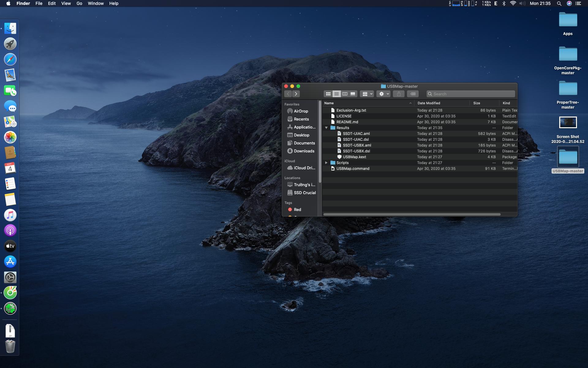Select the SSDT-UIAC.aml file
The width and height of the screenshot is (588, 368).
point(420,134)
